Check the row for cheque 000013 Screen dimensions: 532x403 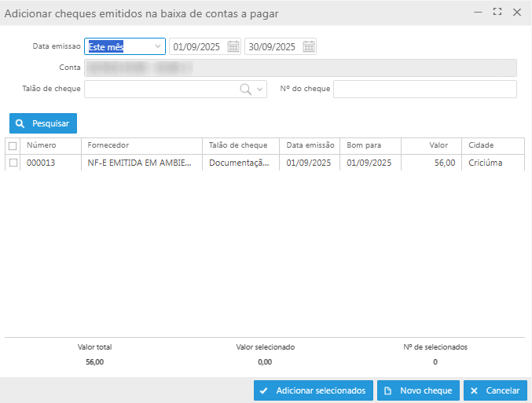point(12,163)
